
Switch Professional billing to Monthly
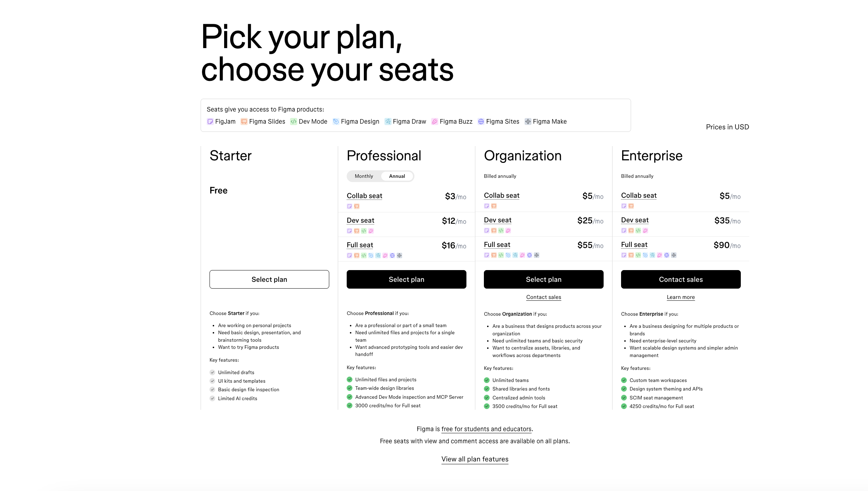(364, 176)
